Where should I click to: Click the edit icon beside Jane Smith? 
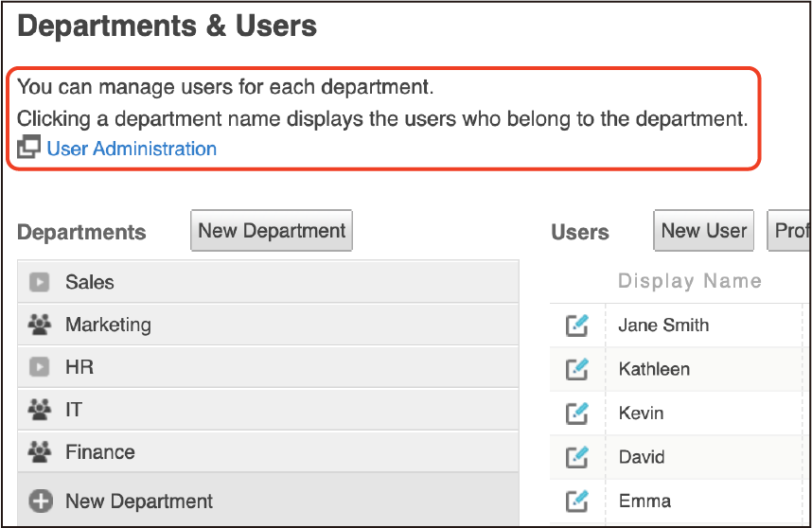pyautogui.click(x=577, y=326)
